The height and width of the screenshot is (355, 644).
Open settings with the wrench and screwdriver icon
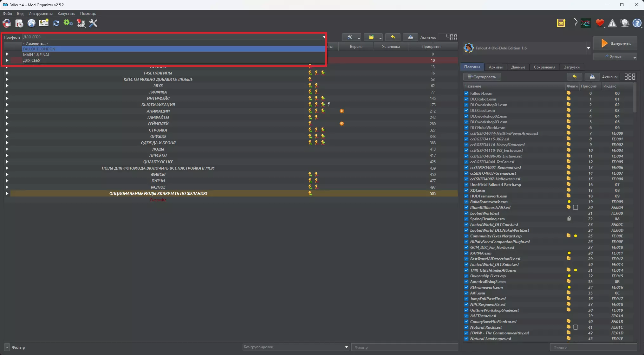point(93,23)
